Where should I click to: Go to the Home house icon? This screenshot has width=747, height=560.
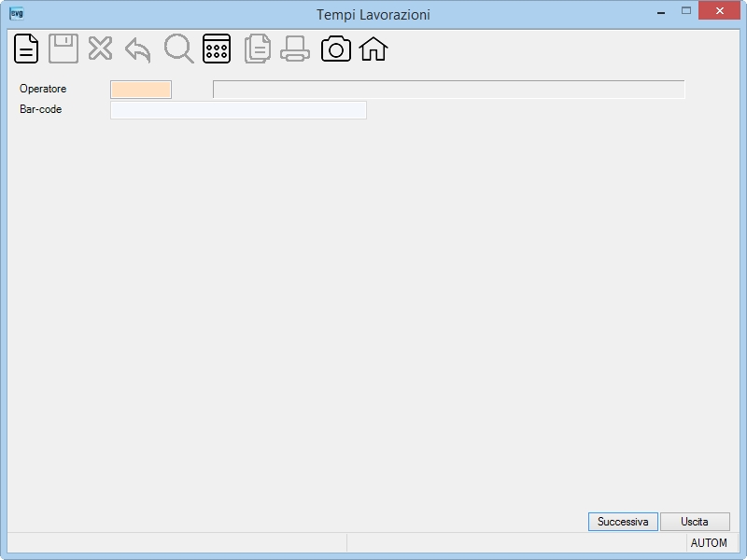point(373,49)
